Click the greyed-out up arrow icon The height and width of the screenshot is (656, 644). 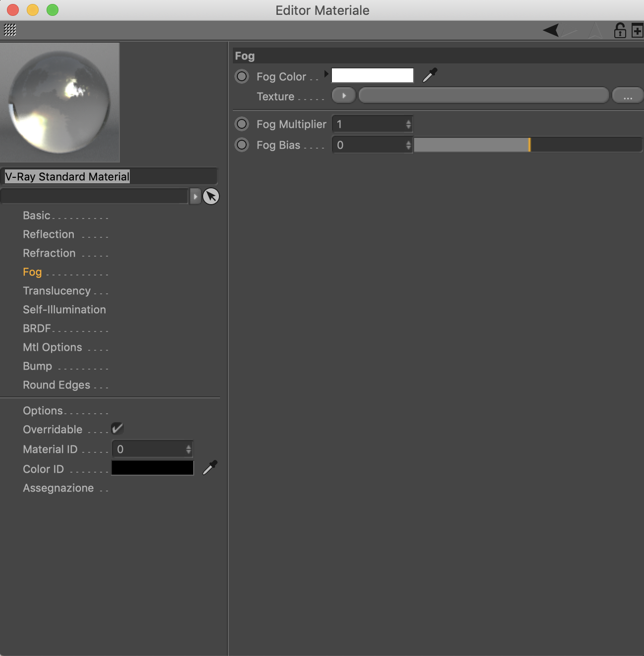[x=595, y=30]
